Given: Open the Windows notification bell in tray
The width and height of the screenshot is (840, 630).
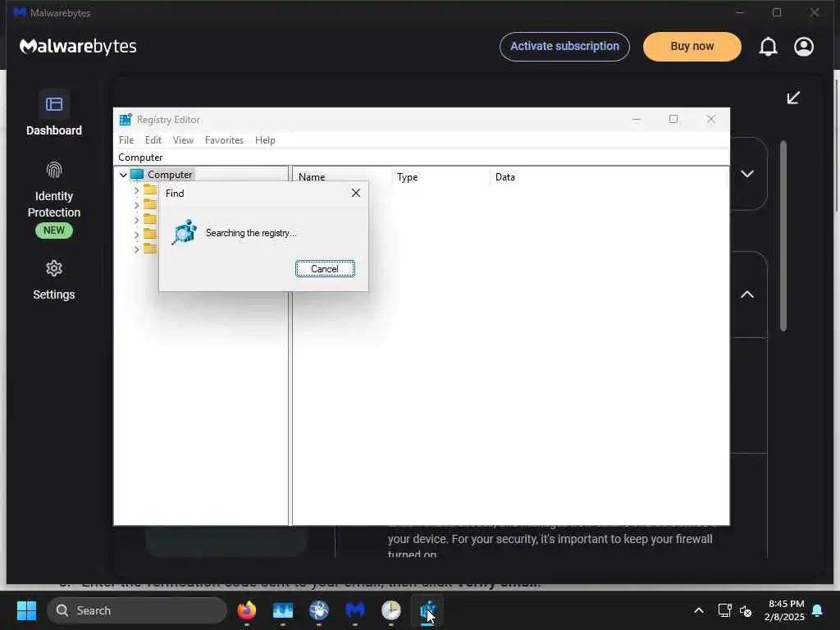Looking at the screenshot, I should [x=818, y=610].
